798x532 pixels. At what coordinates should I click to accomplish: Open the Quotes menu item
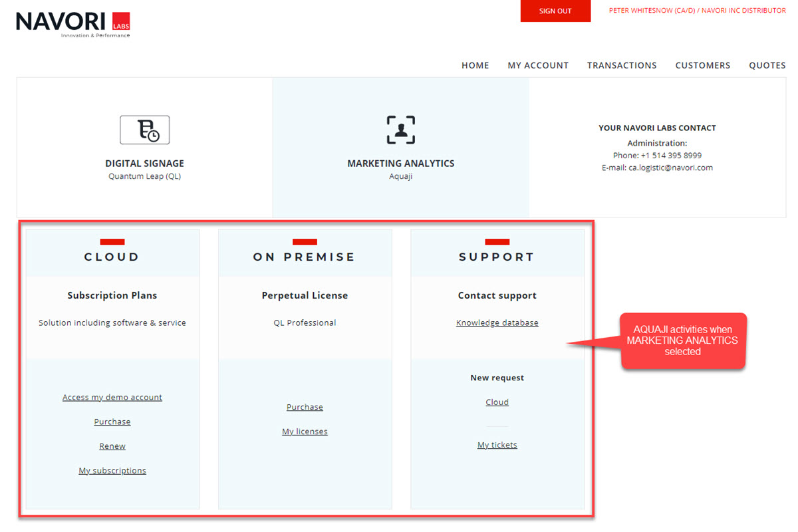click(767, 65)
